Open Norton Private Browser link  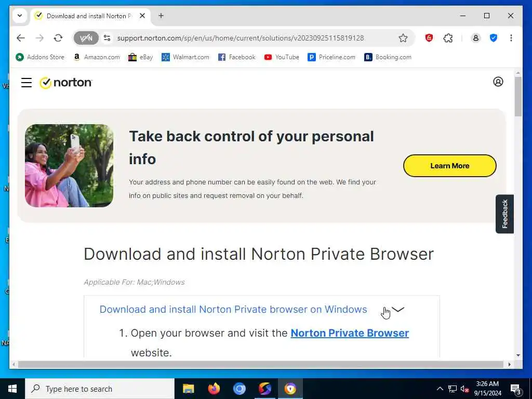[x=350, y=333]
